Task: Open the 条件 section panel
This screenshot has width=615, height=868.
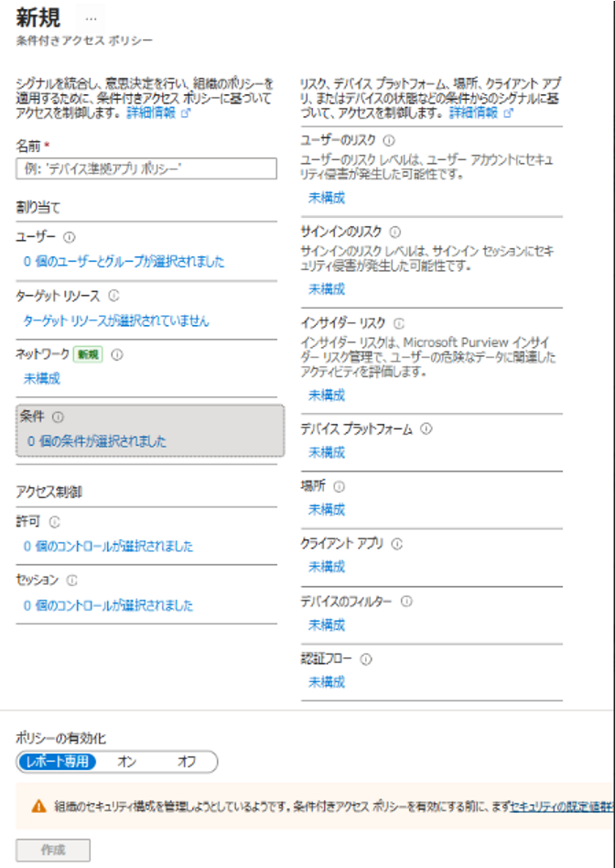Action: (150, 429)
